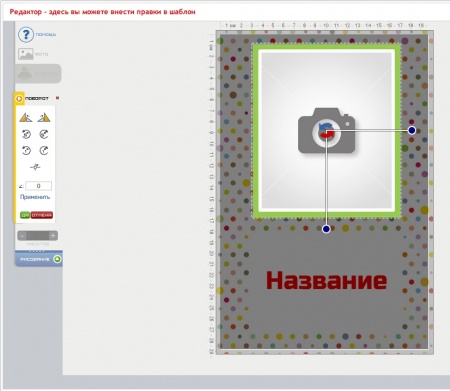Select the right triangle icon under Поворот
This screenshot has width=450, height=391.
(44, 117)
